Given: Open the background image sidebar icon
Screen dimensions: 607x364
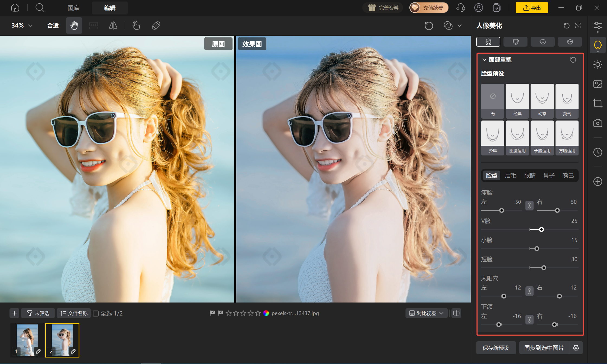Looking at the screenshot, I should pyautogui.click(x=598, y=84).
